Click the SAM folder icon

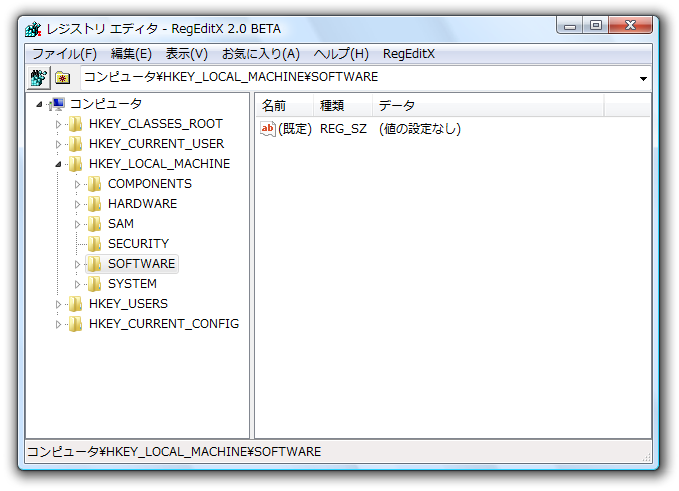click(94, 223)
